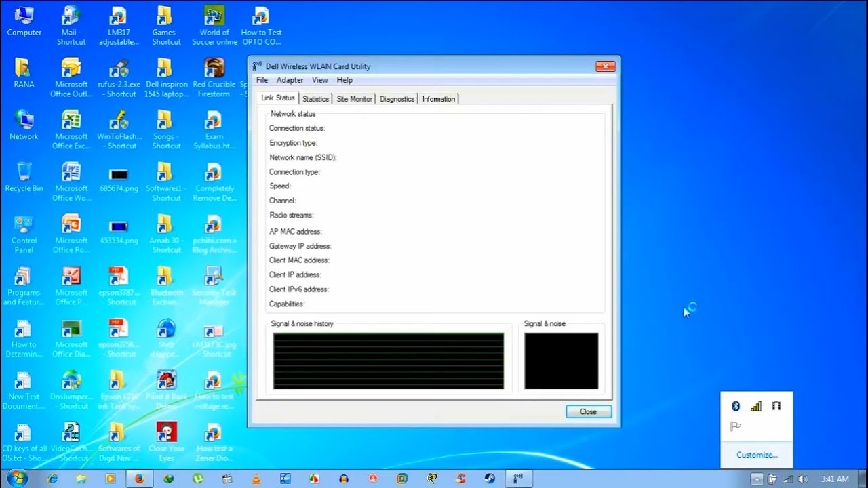Image resolution: width=868 pixels, height=488 pixels.
Task: Click the tray icon next to signal bars
Action: click(x=776, y=406)
